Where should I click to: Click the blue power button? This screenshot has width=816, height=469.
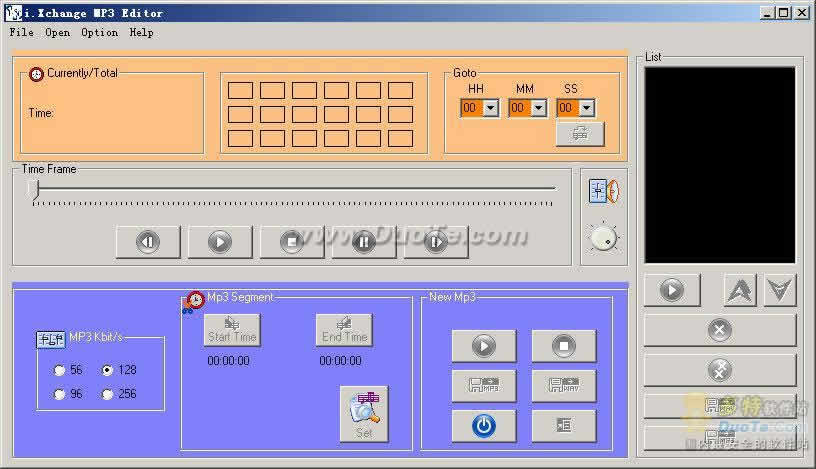[x=483, y=426]
